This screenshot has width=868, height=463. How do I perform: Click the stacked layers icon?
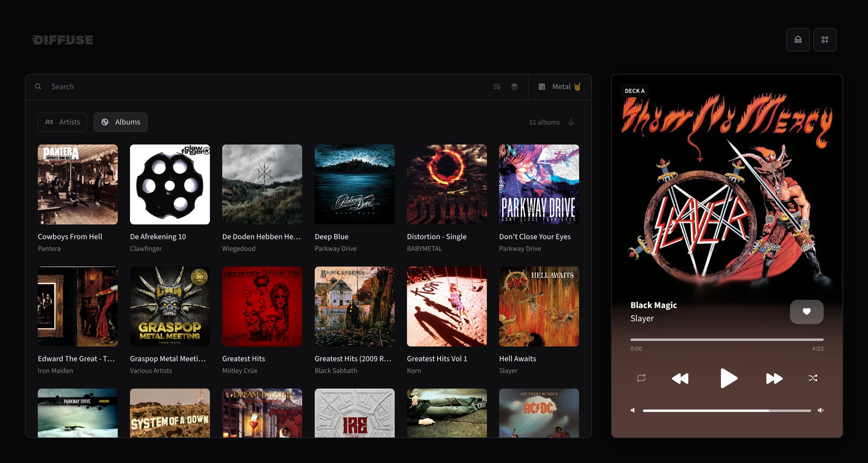click(x=514, y=87)
